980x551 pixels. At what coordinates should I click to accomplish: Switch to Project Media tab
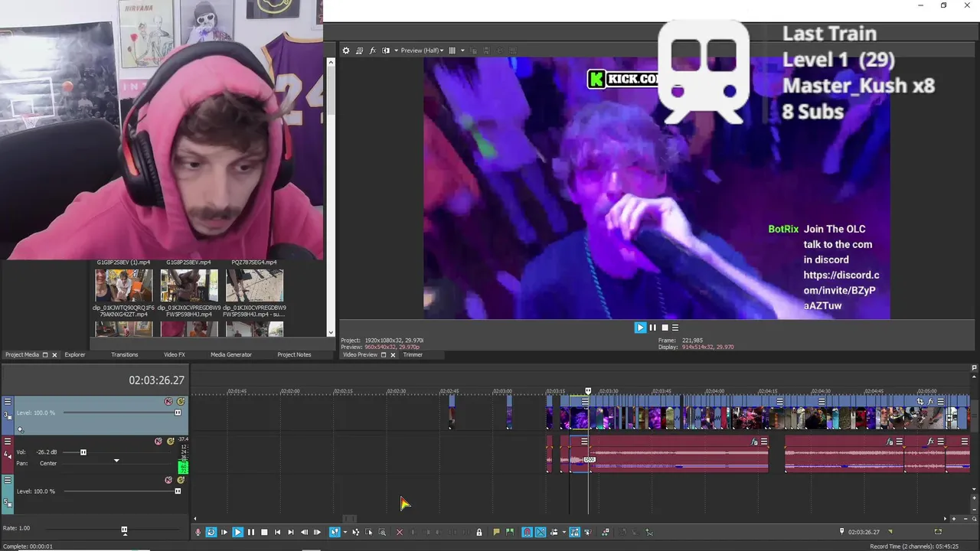coord(22,355)
